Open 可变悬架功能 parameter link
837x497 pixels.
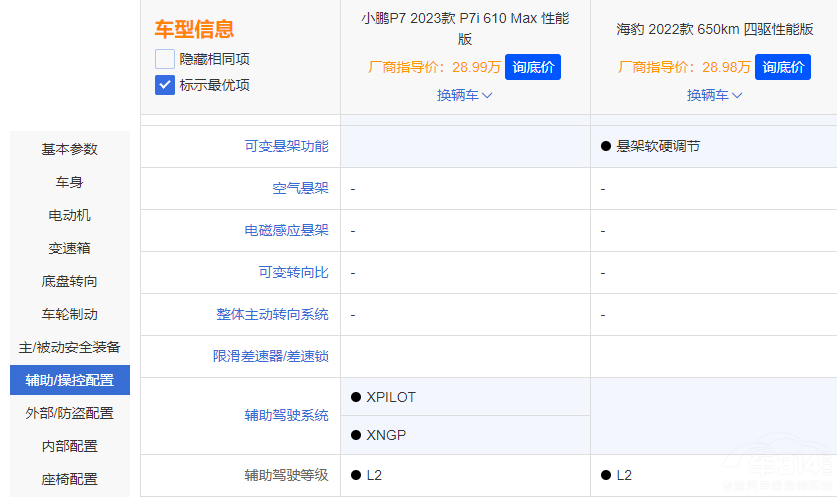click(286, 146)
